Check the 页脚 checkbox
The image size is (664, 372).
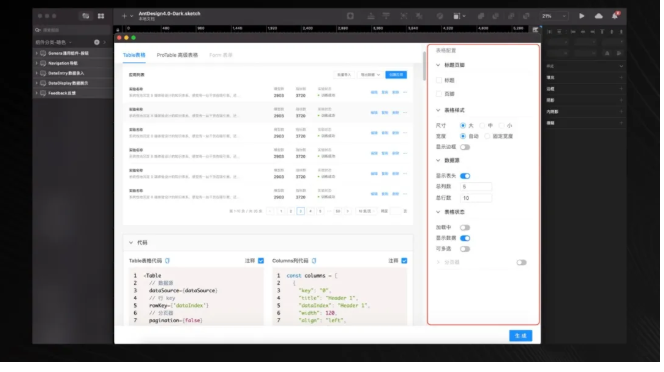439,94
